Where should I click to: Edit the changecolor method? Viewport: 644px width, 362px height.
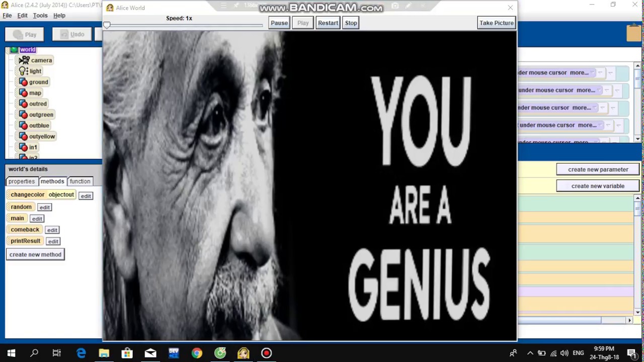pyautogui.click(x=86, y=196)
